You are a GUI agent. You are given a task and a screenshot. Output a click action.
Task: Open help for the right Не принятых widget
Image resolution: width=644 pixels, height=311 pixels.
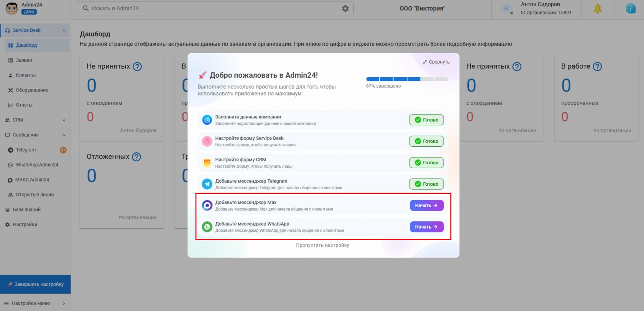point(517,66)
